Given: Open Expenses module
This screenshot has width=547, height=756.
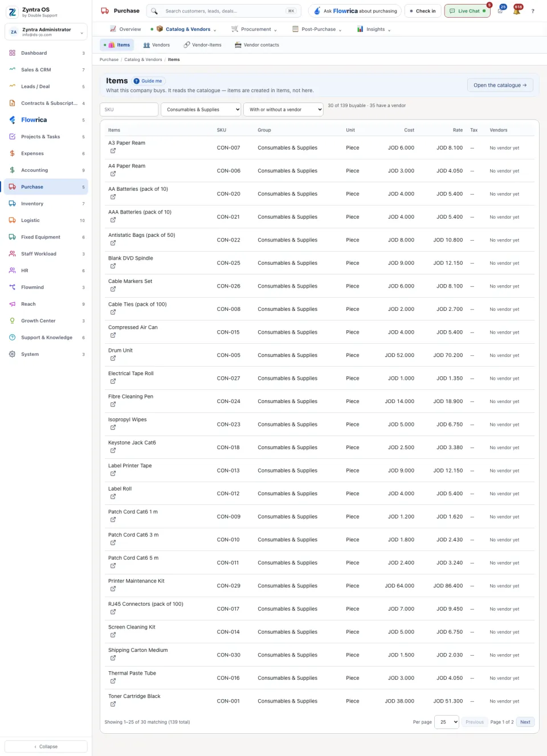Looking at the screenshot, I should pyautogui.click(x=46, y=153).
